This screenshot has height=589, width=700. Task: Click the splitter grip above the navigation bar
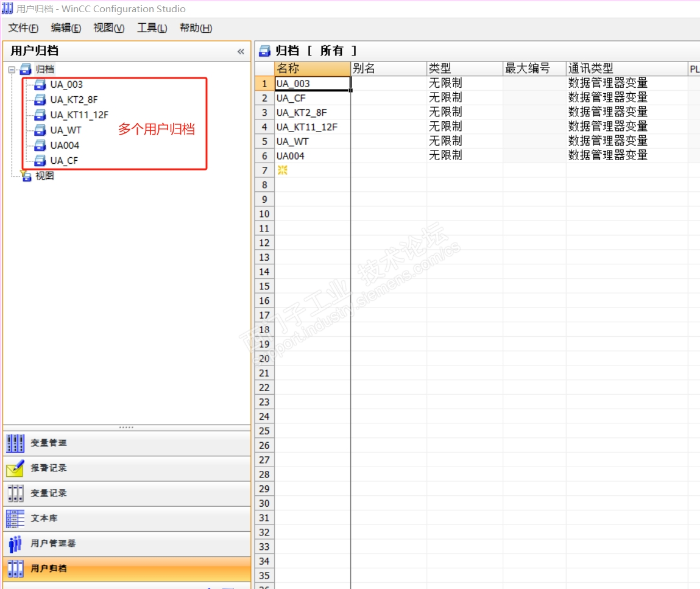tap(126, 428)
